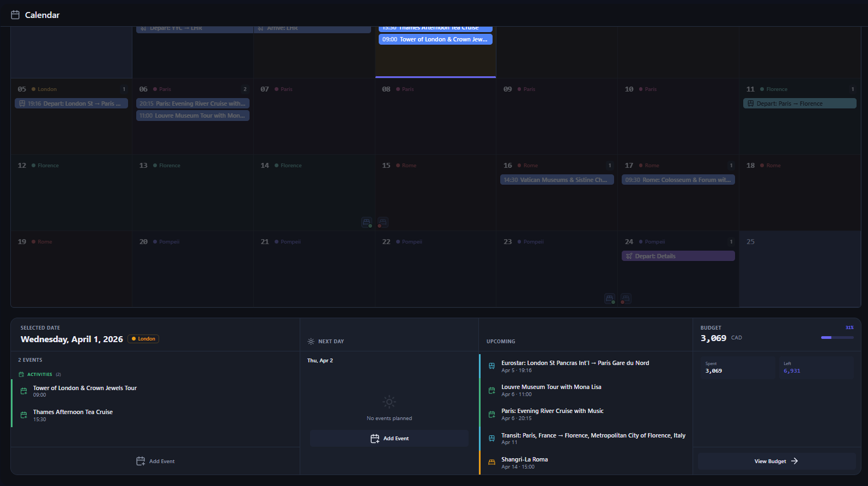Open Depart Paris to Florence event on 11th
Screen dimensions: 868x486
click(x=800, y=104)
